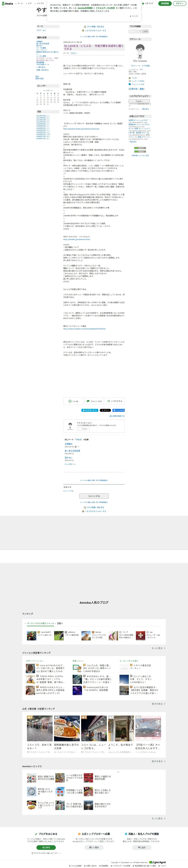Click the アメンバーになる icon link
The height and width of the screenshot is (868, 188).
136,84
